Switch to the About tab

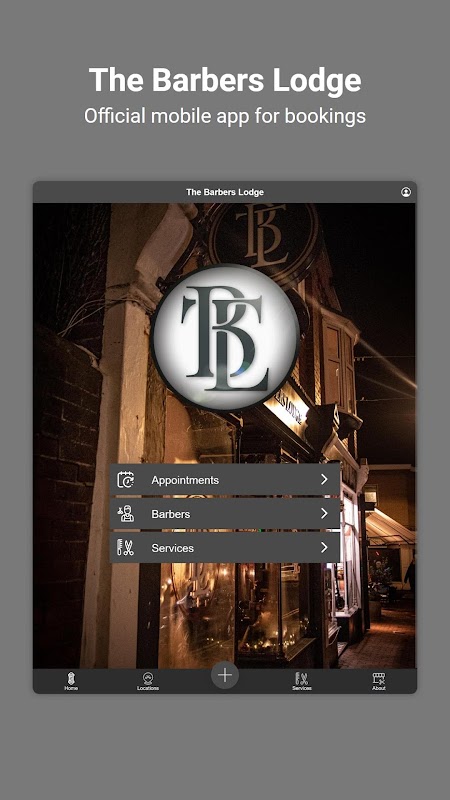pyautogui.click(x=379, y=681)
